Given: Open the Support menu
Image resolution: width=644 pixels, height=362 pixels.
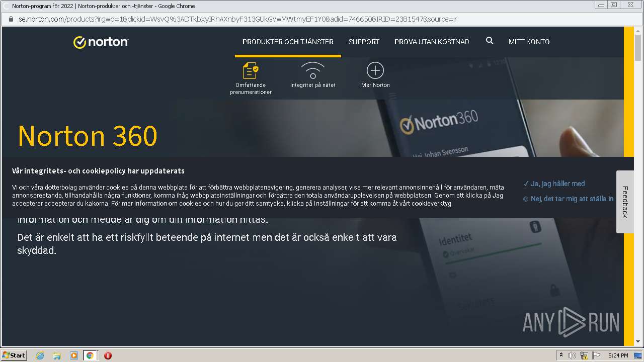Looking at the screenshot, I should (x=364, y=42).
